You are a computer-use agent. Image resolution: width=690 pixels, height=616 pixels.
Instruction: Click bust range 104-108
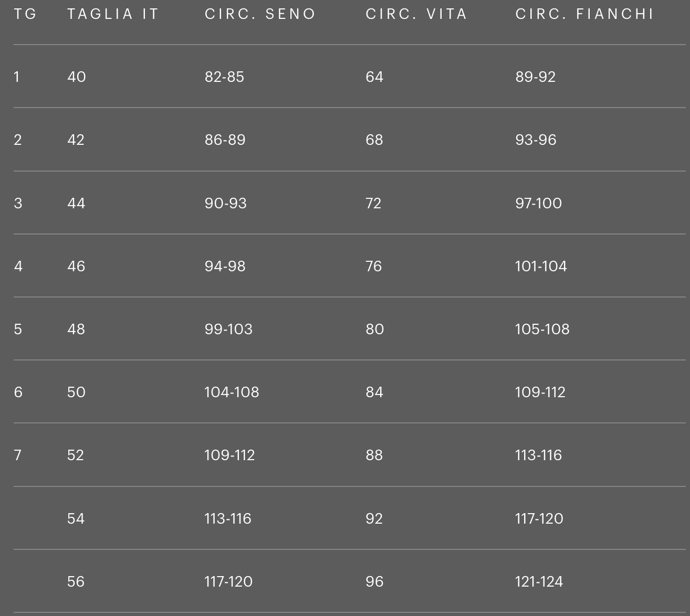[x=232, y=392]
